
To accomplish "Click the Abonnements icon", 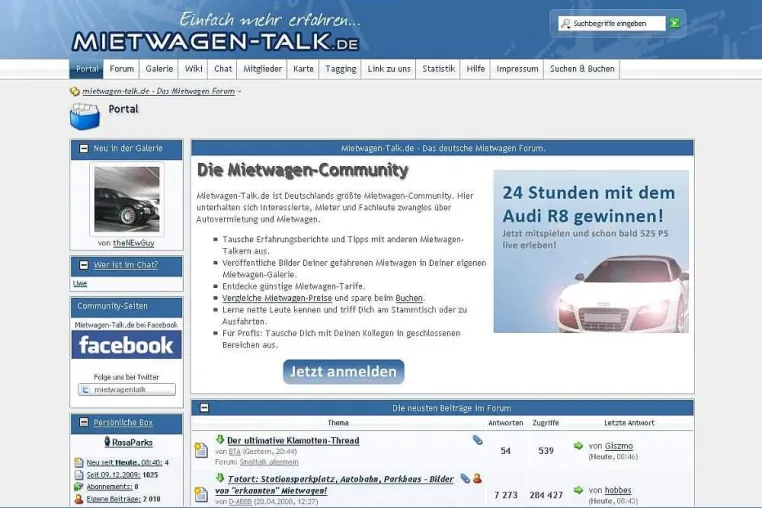I will pos(79,487).
